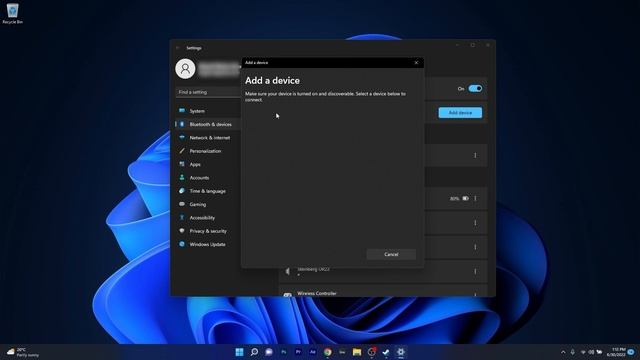
Task: Open the Recycle Bin on the desktop
Action: 12,13
